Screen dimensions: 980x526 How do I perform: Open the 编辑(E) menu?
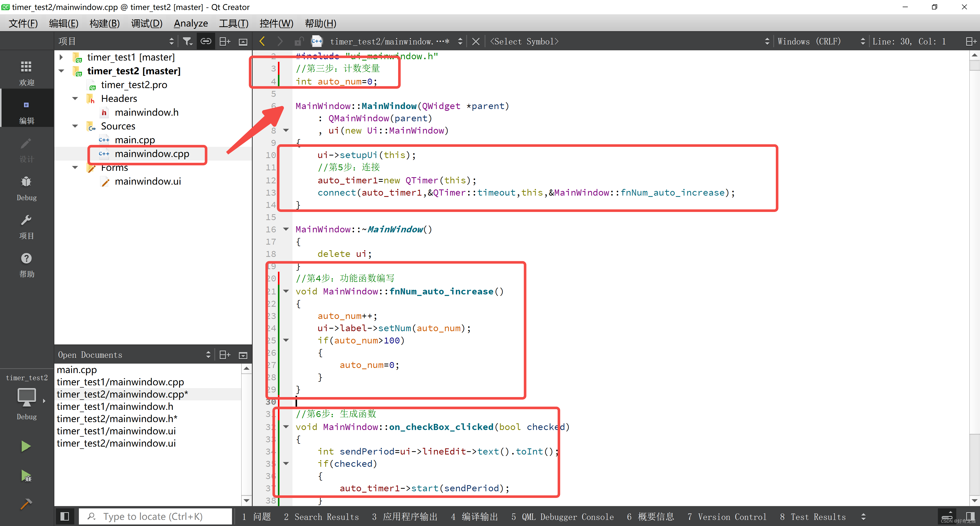coord(64,23)
